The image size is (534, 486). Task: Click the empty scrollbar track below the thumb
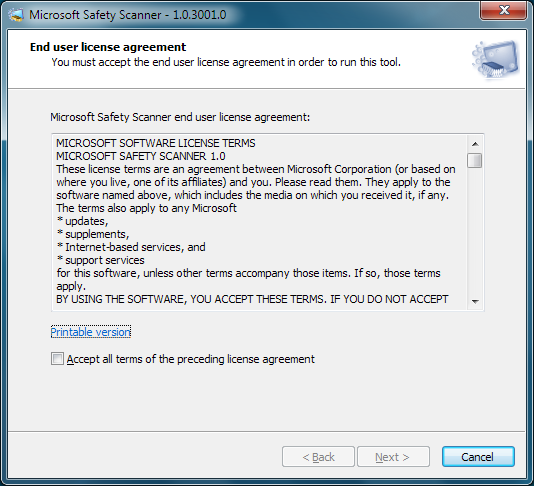click(x=475, y=232)
